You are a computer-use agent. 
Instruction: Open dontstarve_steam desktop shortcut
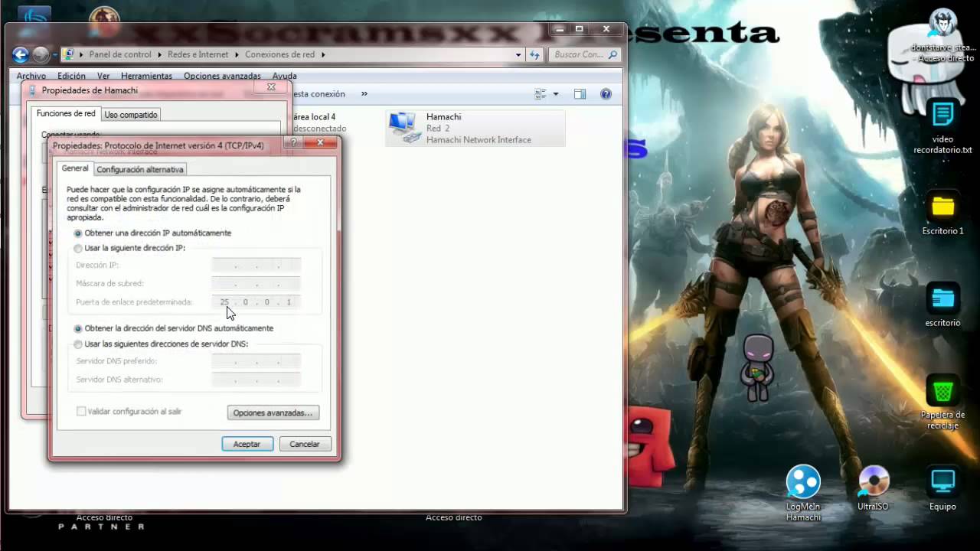[942, 33]
